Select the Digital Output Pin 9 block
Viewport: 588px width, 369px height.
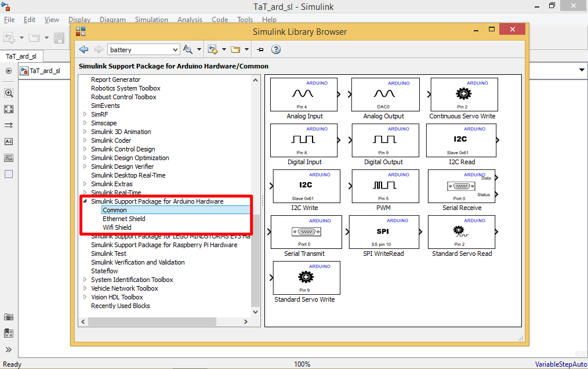click(x=385, y=140)
